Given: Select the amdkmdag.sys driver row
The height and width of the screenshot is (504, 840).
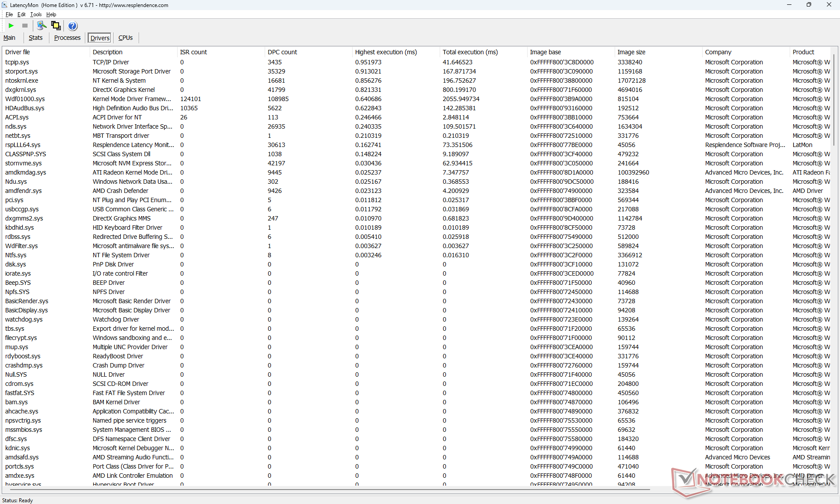Looking at the screenshot, I should tap(25, 172).
